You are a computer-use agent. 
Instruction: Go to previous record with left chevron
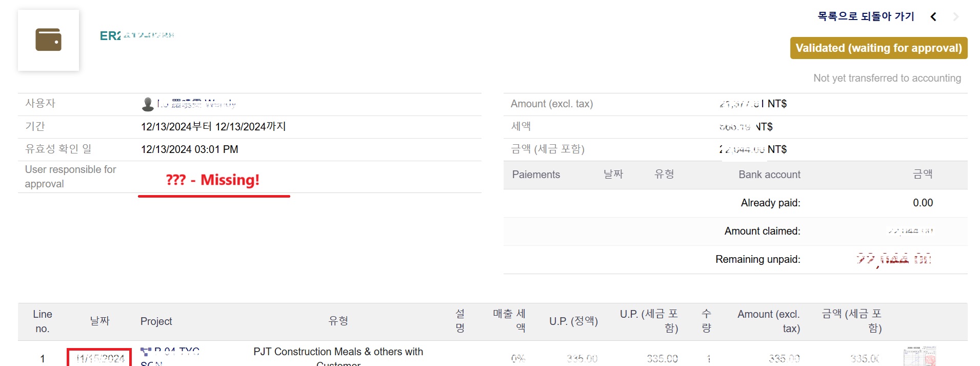(x=933, y=17)
